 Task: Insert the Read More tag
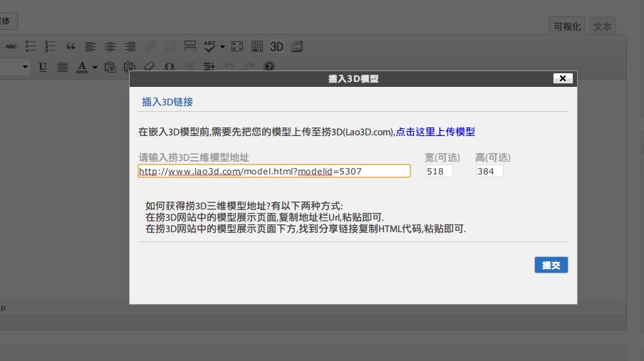click(189, 46)
